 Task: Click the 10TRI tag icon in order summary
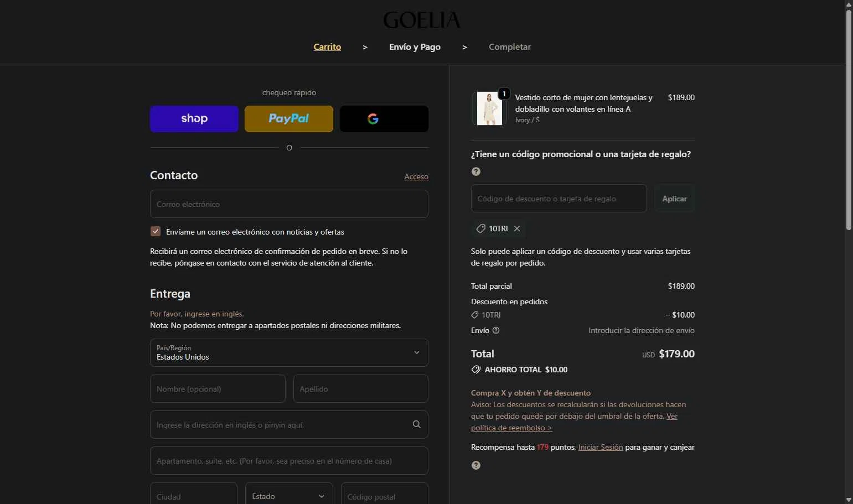point(475,315)
